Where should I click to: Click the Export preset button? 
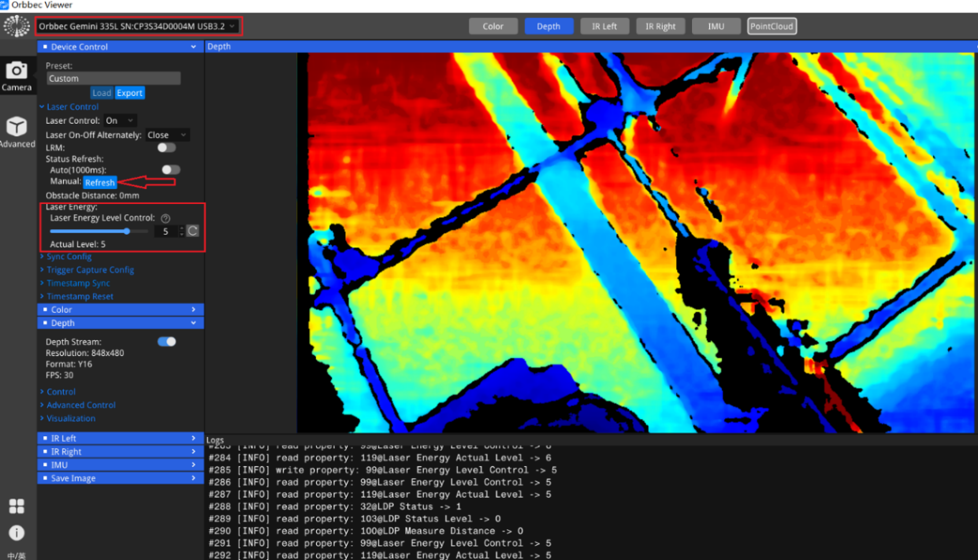[x=130, y=93]
